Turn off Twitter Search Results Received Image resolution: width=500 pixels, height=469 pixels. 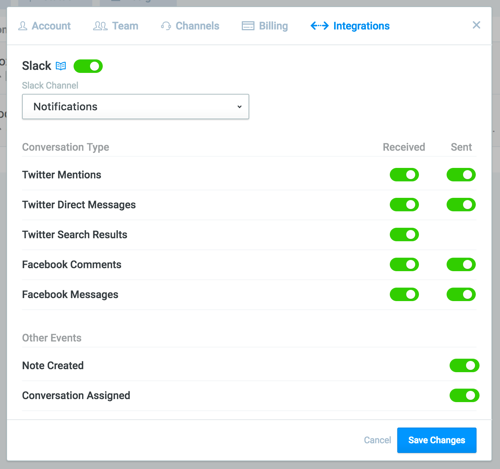point(404,234)
